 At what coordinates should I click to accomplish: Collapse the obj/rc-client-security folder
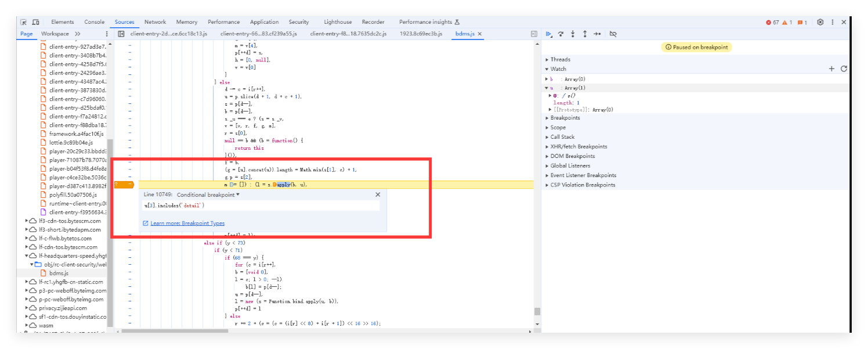click(32, 264)
